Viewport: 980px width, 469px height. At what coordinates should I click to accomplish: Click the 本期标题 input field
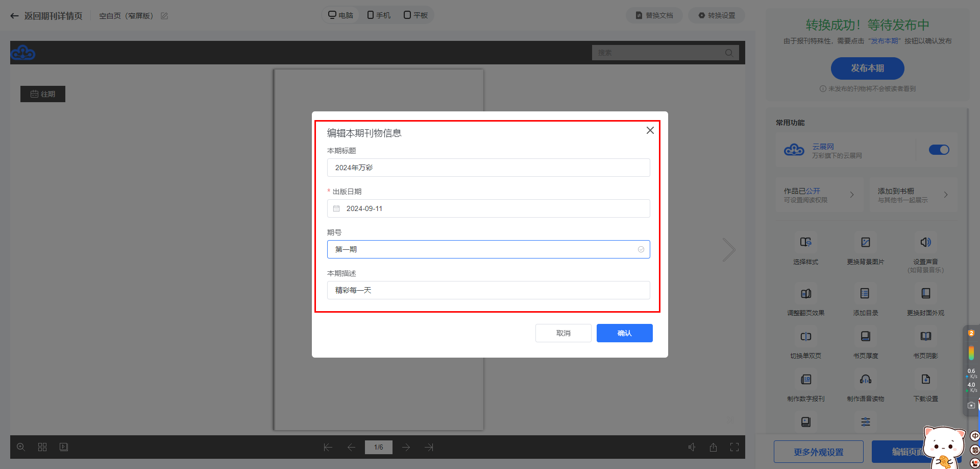click(488, 168)
